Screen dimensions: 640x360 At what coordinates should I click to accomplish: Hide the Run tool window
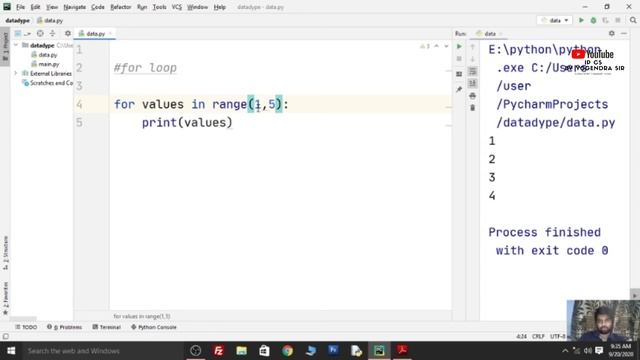coord(624,33)
